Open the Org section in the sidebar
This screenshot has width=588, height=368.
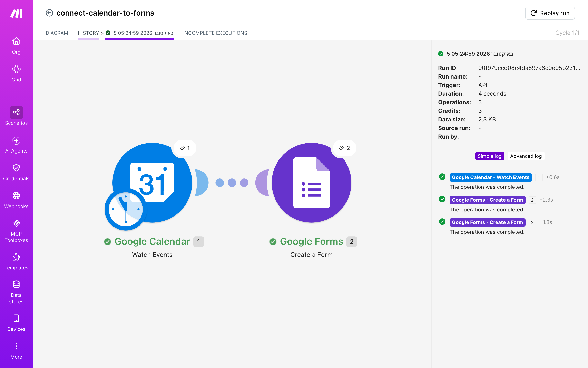point(16,46)
